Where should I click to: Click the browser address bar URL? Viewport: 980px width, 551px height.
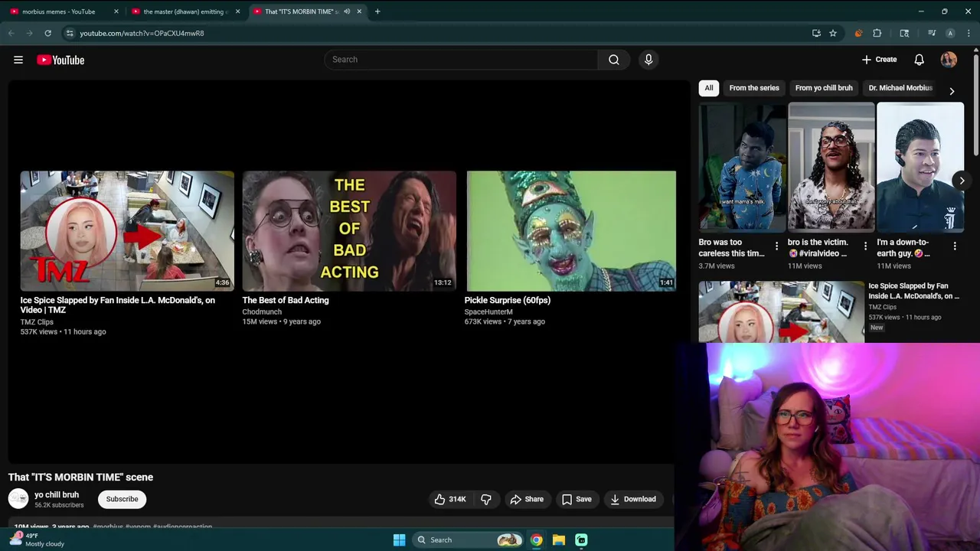(142, 34)
